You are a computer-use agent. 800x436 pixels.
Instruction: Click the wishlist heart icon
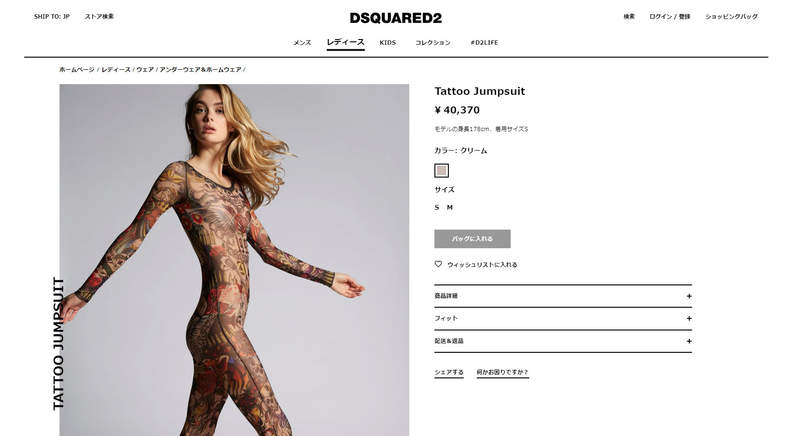point(438,264)
